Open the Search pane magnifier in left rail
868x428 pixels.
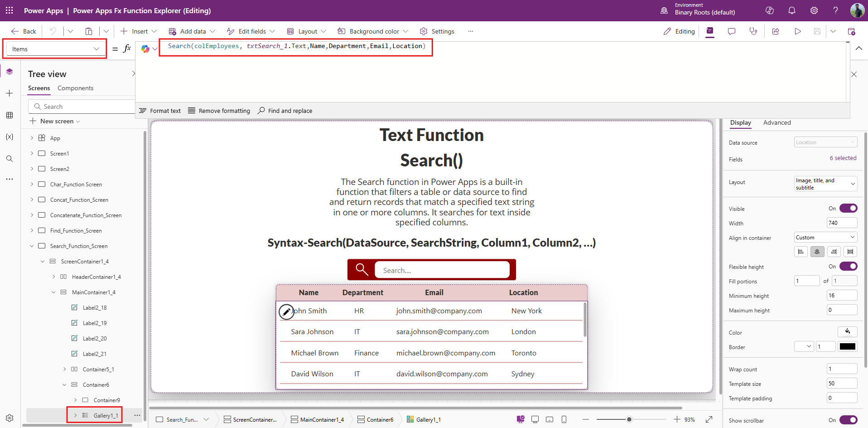(x=10, y=159)
